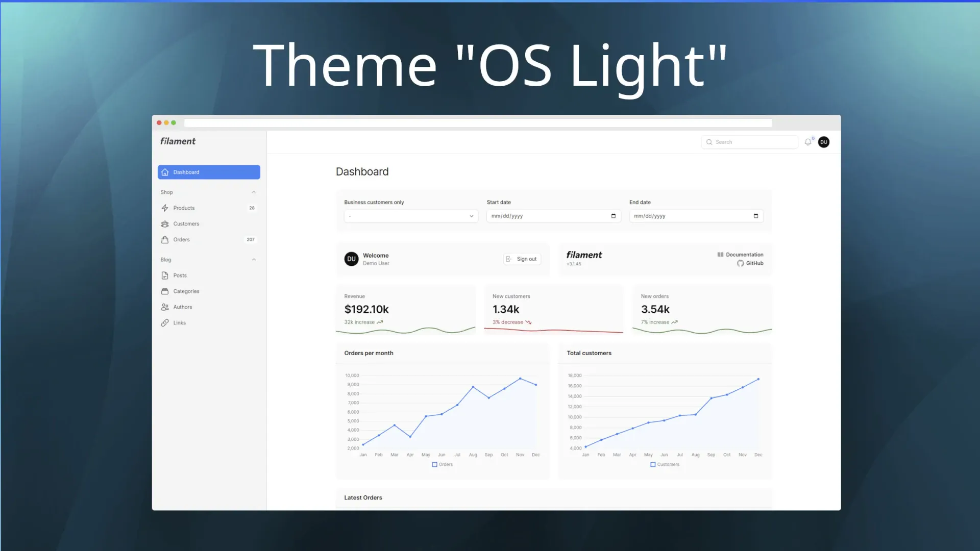The height and width of the screenshot is (551, 980).
Task: Toggle the Customers legend checkbox
Action: [x=653, y=464]
